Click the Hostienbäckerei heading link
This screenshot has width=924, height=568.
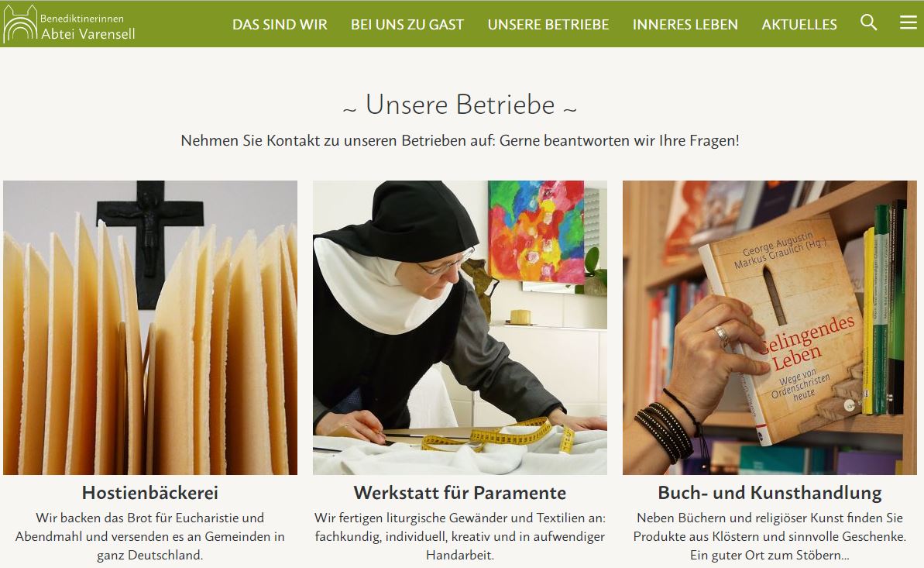point(150,493)
